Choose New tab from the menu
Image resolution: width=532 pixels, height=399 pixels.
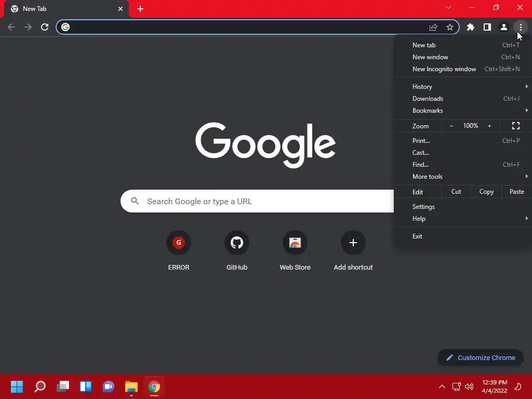463,45
